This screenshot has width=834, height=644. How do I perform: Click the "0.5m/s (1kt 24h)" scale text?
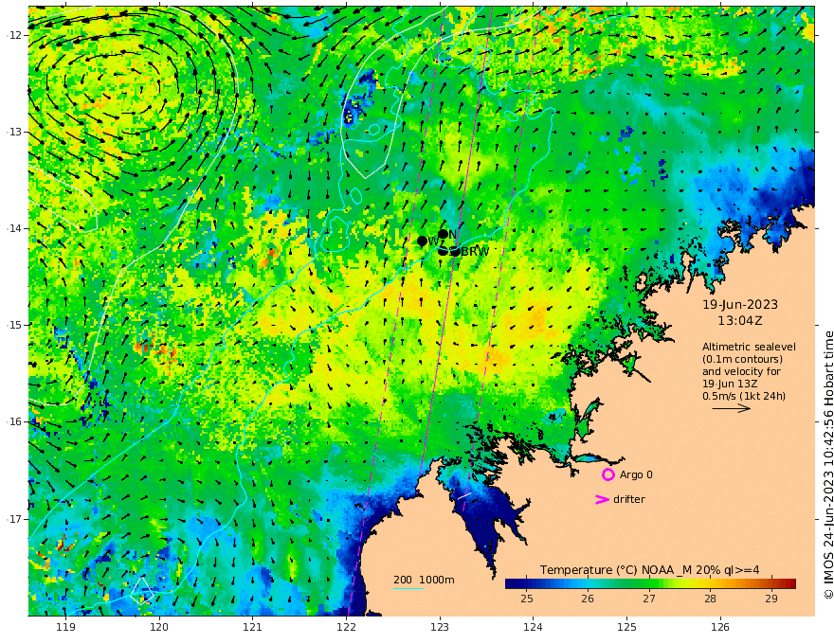point(744,396)
